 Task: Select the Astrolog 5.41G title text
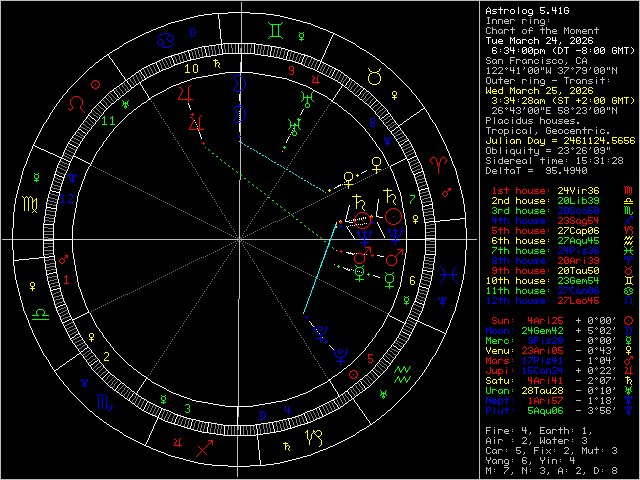tap(529, 10)
